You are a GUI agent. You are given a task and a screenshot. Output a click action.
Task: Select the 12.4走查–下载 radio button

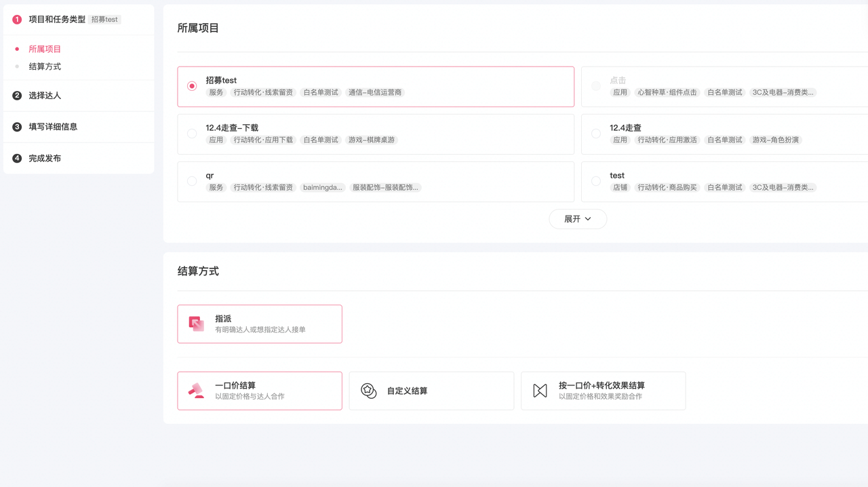(192, 134)
